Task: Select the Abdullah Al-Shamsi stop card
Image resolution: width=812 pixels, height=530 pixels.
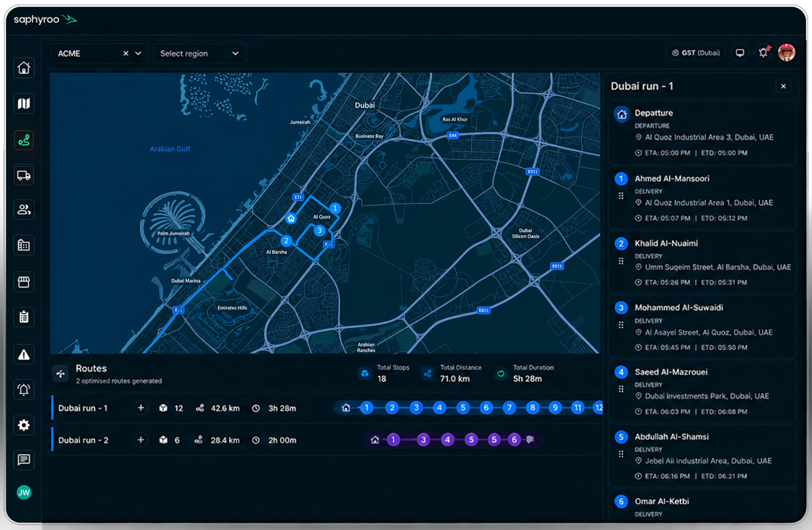Action: tap(702, 456)
